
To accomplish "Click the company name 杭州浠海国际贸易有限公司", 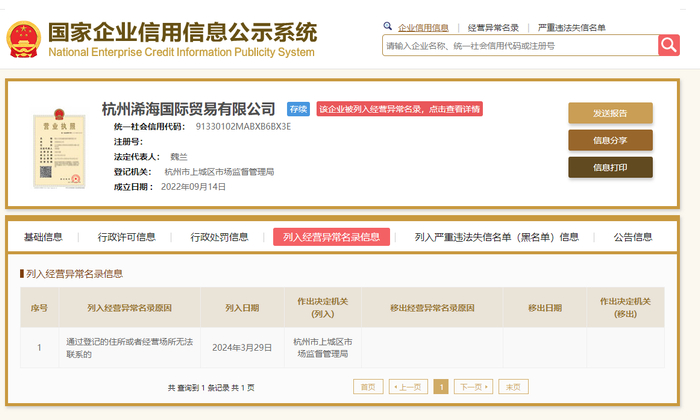I will click(188, 109).
